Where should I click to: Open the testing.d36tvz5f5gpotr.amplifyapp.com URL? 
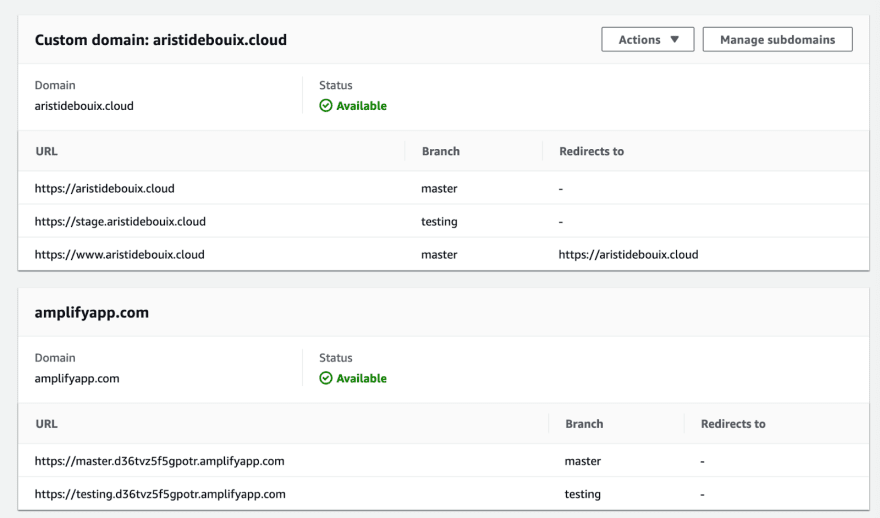click(160, 494)
